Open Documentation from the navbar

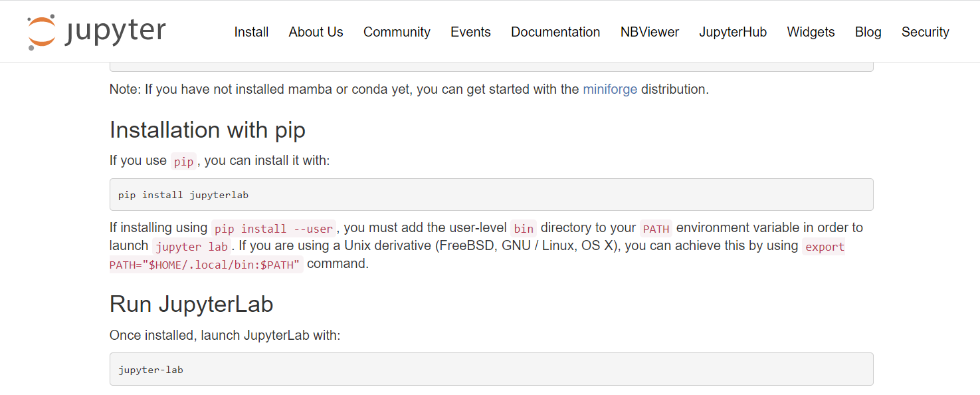pos(555,32)
